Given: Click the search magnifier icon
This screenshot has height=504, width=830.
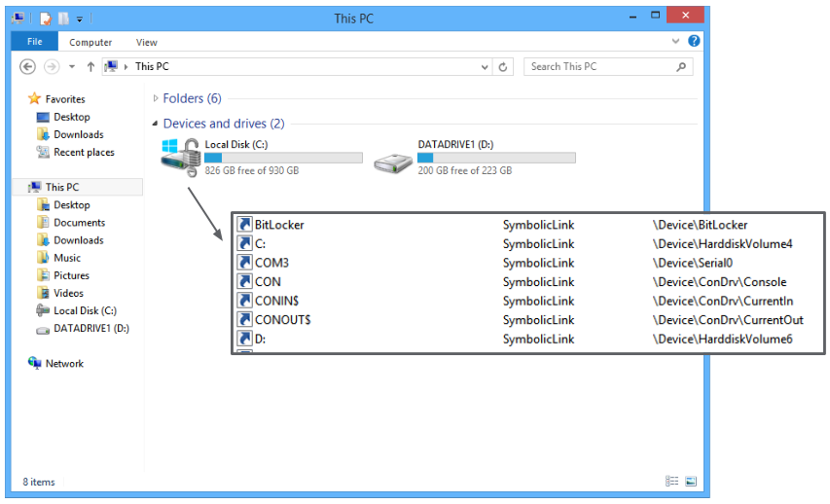Looking at the screenshot, I should [682, 67].
